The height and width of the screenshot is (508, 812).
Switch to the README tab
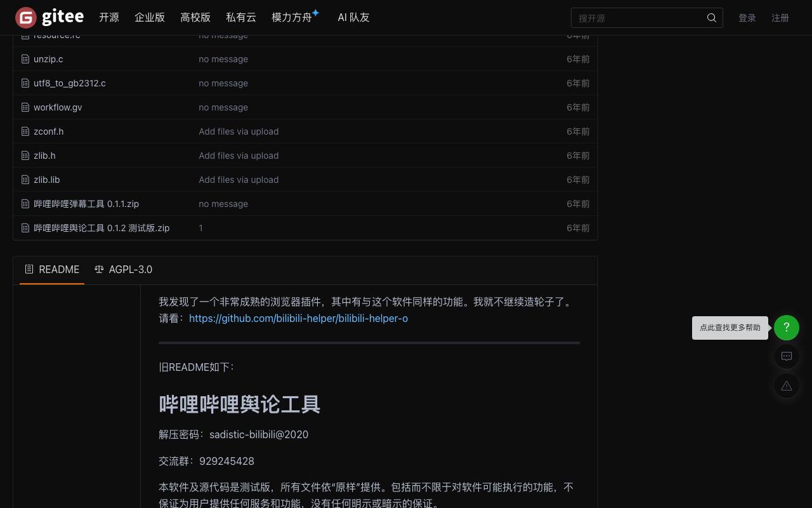(x=52, y=270)
